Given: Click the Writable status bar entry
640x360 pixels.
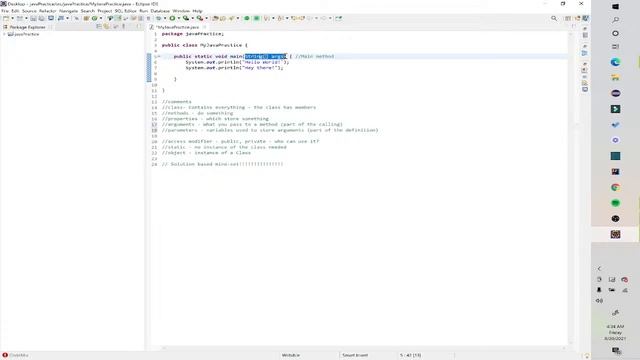Looking at the screenshot, I should tap(291, 355).
